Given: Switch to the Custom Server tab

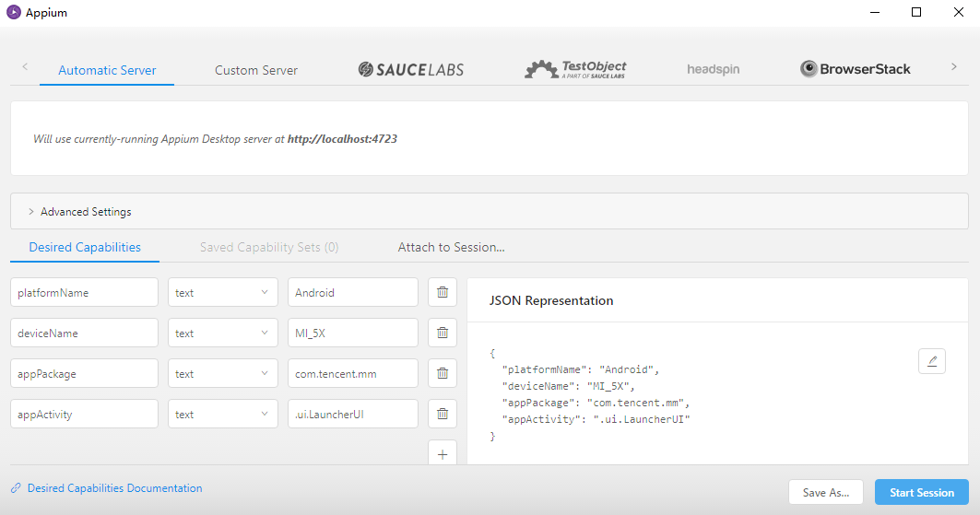Looking at the screenshot, I should tap(256, 70).
